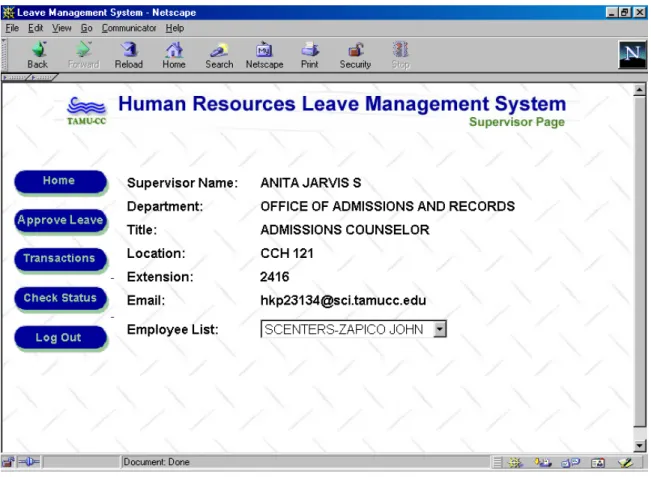
Task: Click the location value CCH 121
Action: [287, 253]
